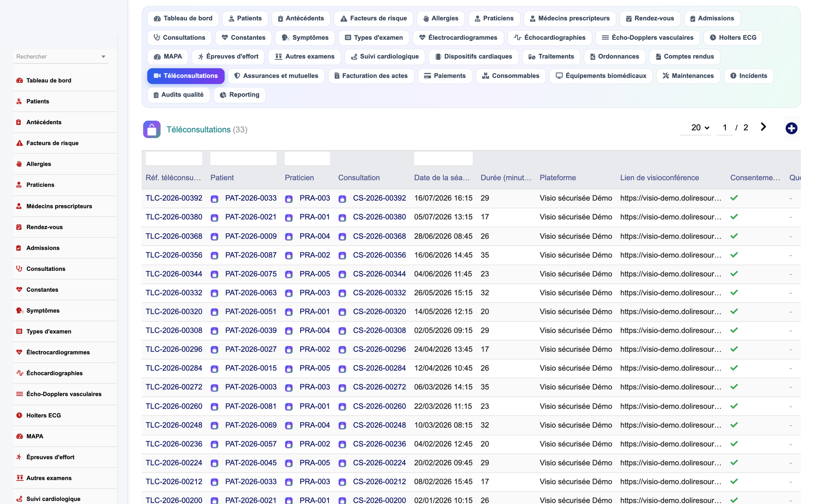
Task: Open Tableau de bord sidebar icon
Action: 19,80
